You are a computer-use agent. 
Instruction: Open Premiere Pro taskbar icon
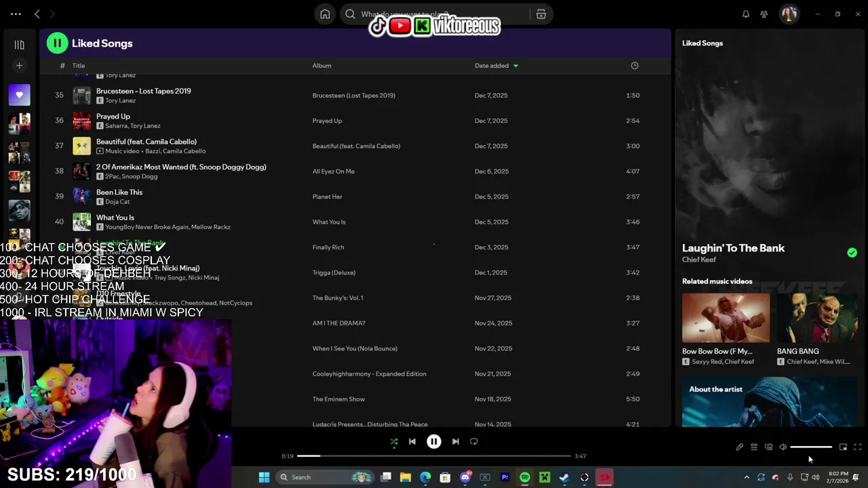(x=505, y=477)
